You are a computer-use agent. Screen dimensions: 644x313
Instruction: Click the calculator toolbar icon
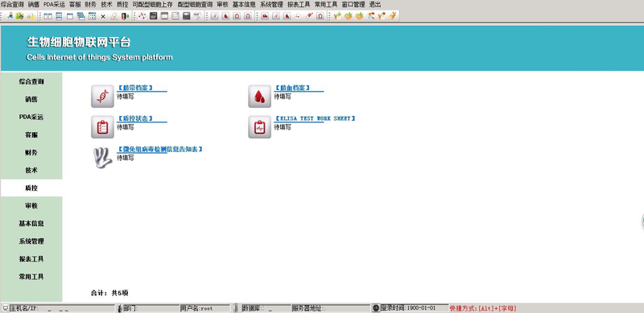click(153, 16)
